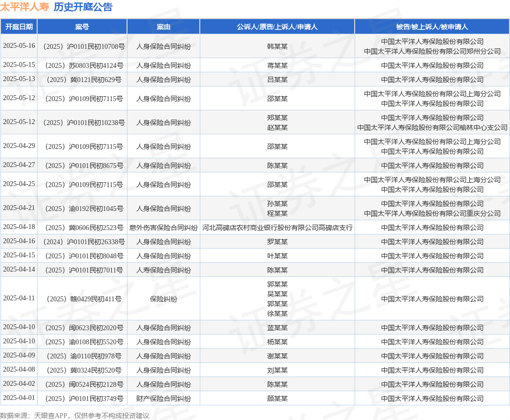Viewport: 510px width, 420px height.
Task: Select case number (2025)沪0101民初8048号
Action: (x=84, y=256)
